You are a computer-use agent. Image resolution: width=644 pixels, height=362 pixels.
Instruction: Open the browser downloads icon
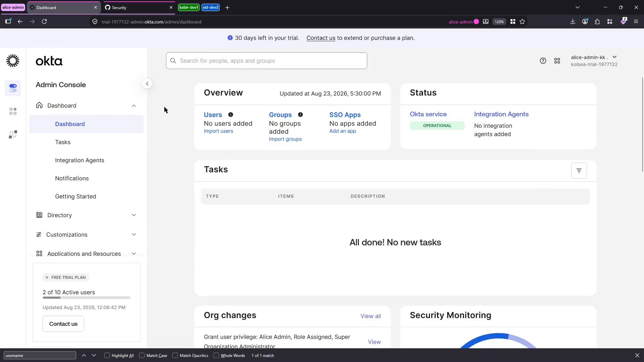(573, 21)
